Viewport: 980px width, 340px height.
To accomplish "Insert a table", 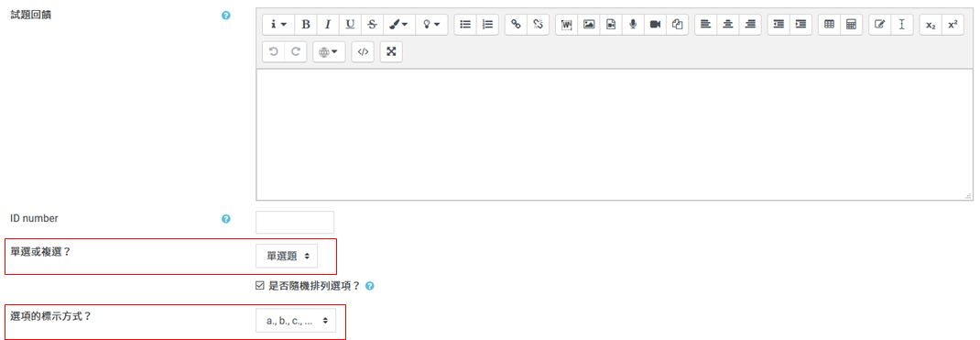I will point(830,25).
